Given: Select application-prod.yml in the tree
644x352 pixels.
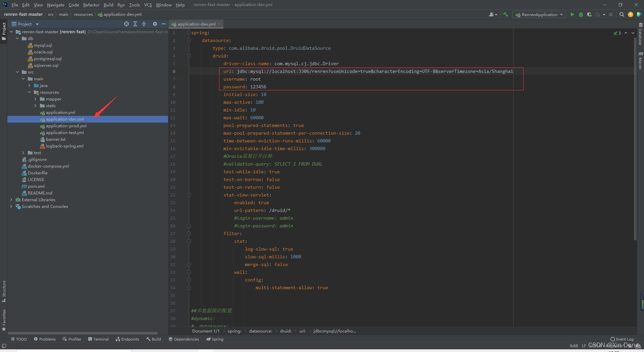Looking at the screenshot, I should click(66, 126).
